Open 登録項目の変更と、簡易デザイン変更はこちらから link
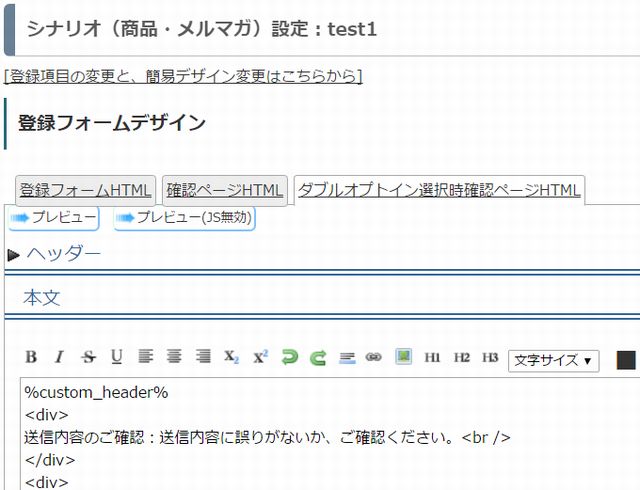640x490 pixels. click(183, 76)
